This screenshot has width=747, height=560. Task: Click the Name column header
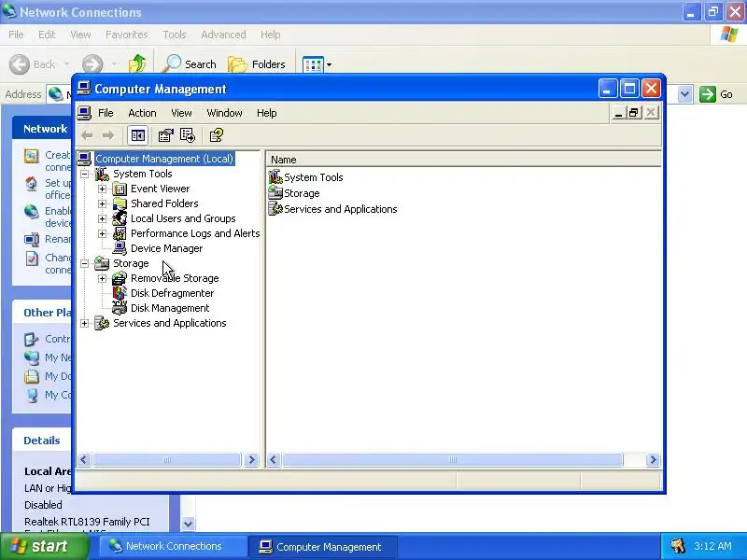pyautogui.click(x=463, y=160)
